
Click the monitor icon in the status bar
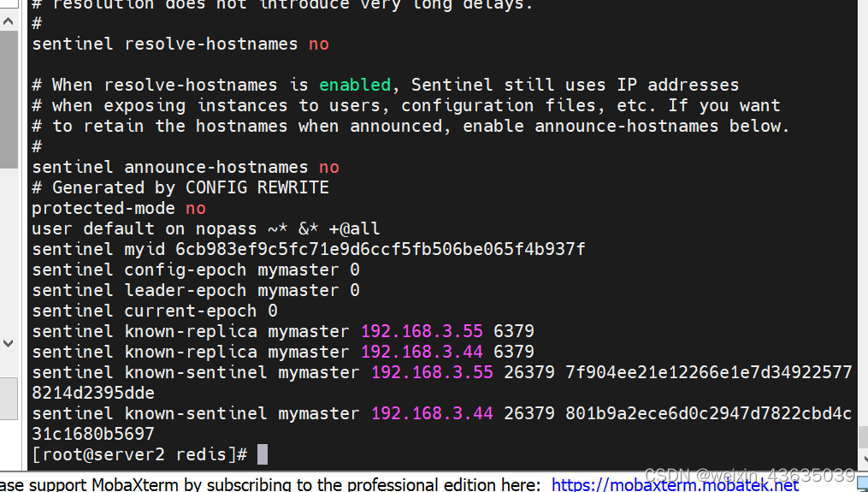coord(863,487)
